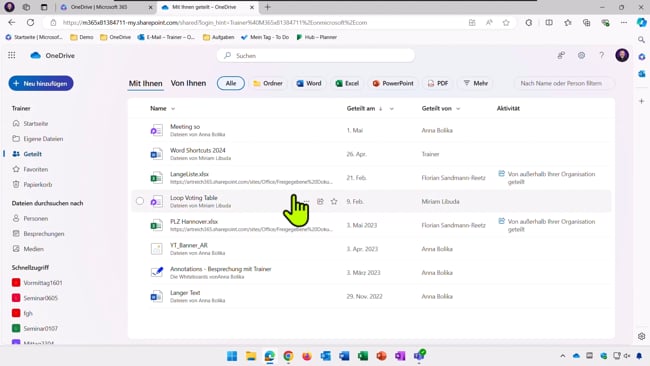
Task: Open the Mehr filter menu
Action: click(475, 83)
